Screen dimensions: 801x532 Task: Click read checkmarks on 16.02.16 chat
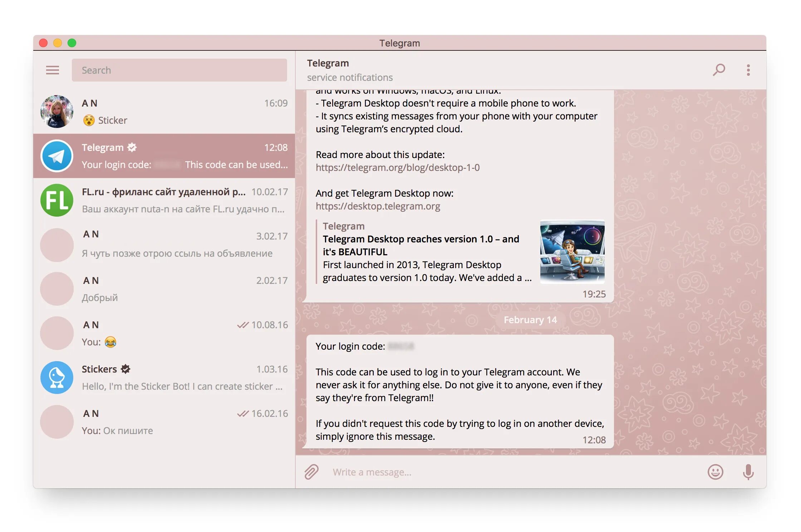point(243,413)
